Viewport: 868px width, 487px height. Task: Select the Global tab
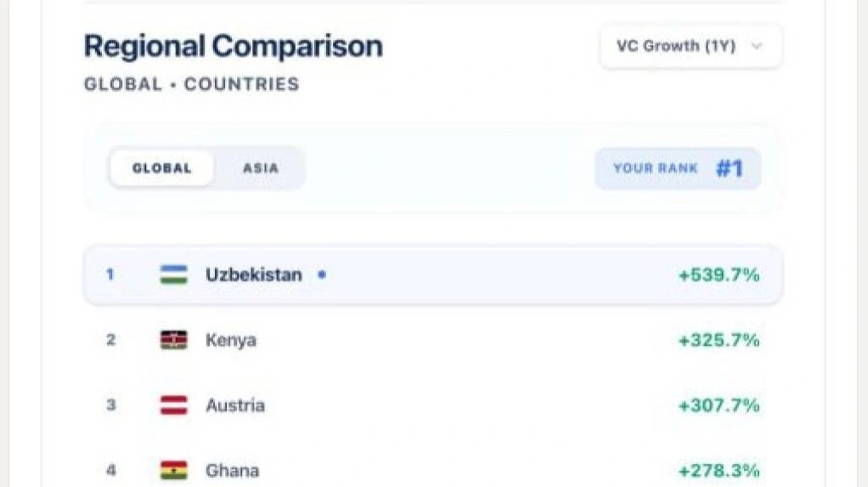click(161, 168)
